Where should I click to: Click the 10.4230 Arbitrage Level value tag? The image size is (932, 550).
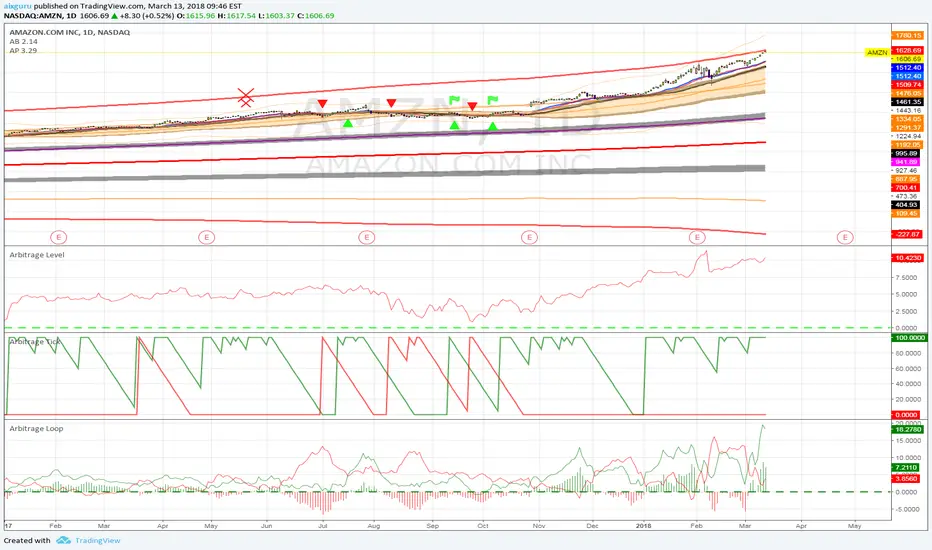[x=908, y=258]
